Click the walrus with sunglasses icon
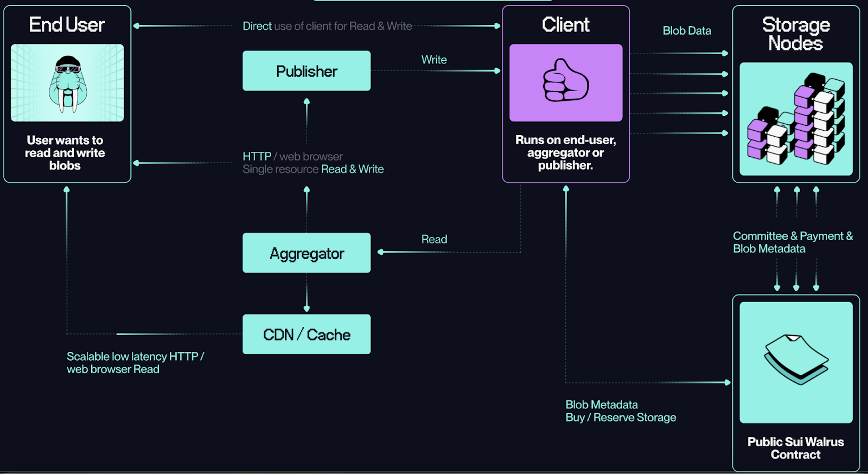The width and height of the screenshot is (868, 474). 67,83
